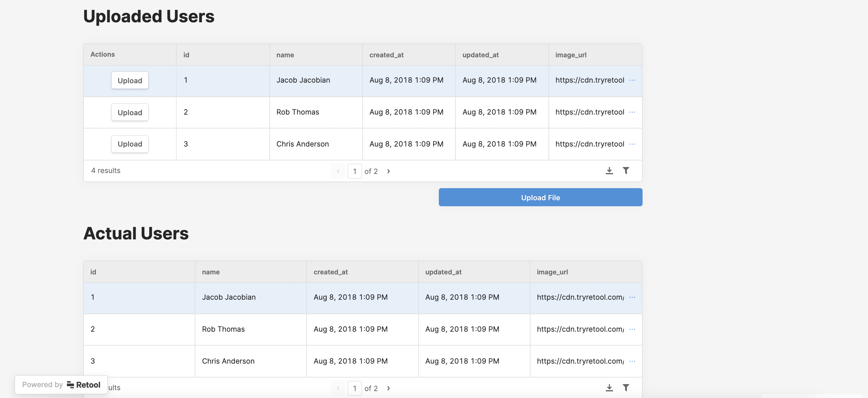Go to next page of Uploaded Users
This screenshot has height=398, width=868.
[x=388, y=171]
